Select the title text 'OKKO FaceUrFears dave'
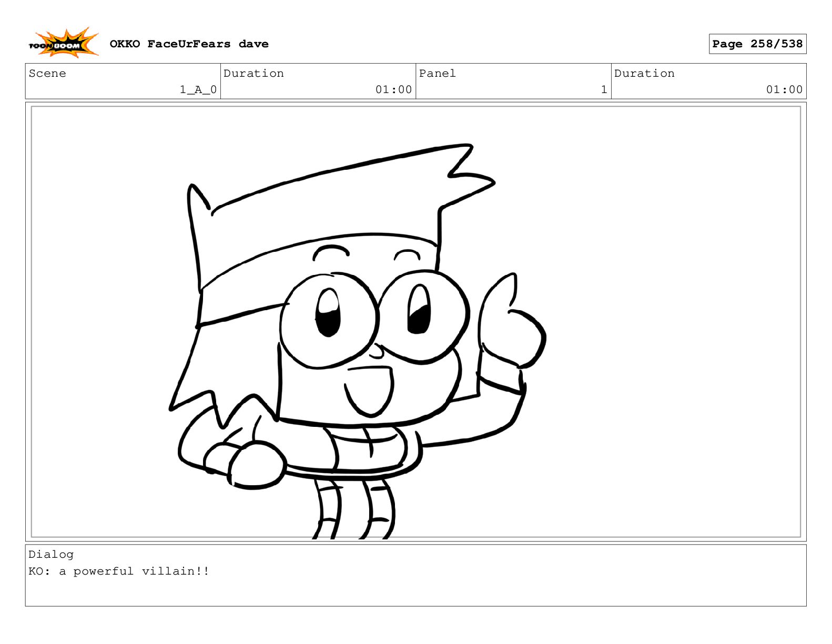Viewport: 832px width, 644px height. pos(189,44)
